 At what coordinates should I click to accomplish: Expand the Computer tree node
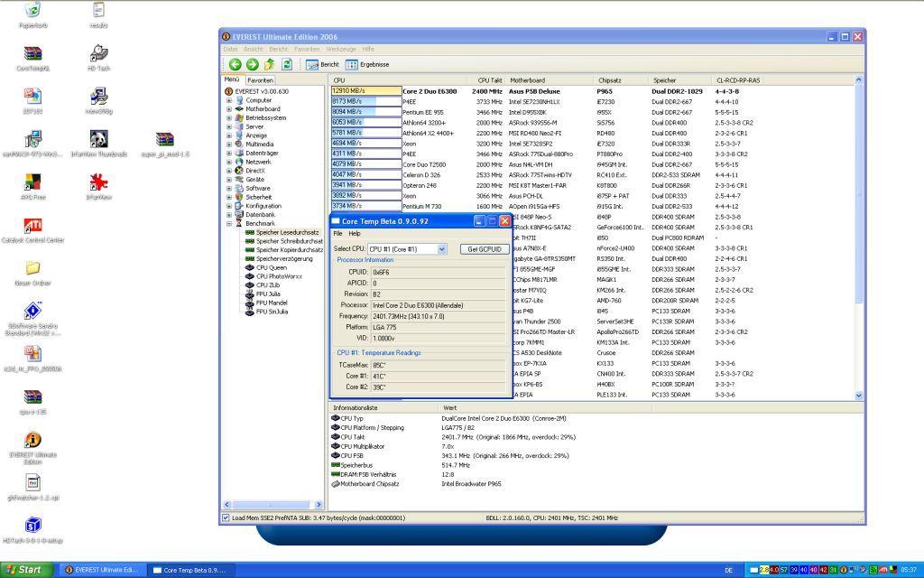(x=229, y=100)
